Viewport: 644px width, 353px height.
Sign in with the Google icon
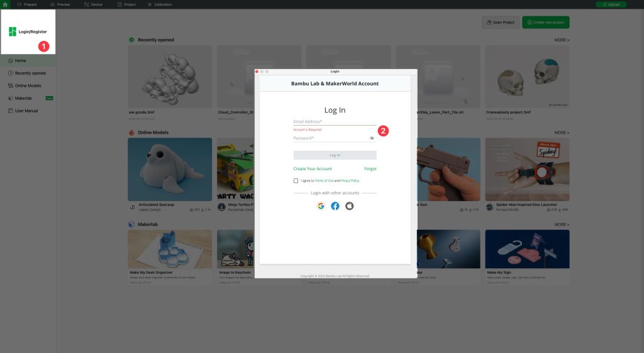tap(321, 206)
